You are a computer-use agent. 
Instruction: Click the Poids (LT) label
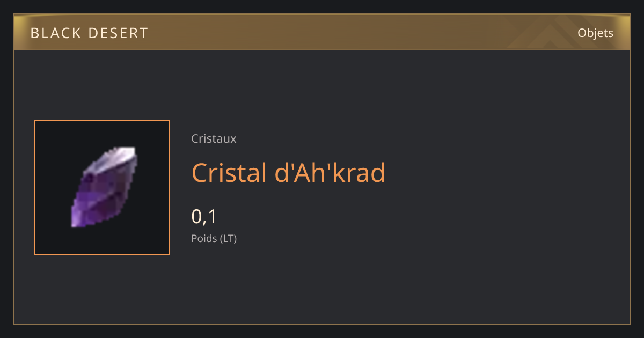coord(214,238)
